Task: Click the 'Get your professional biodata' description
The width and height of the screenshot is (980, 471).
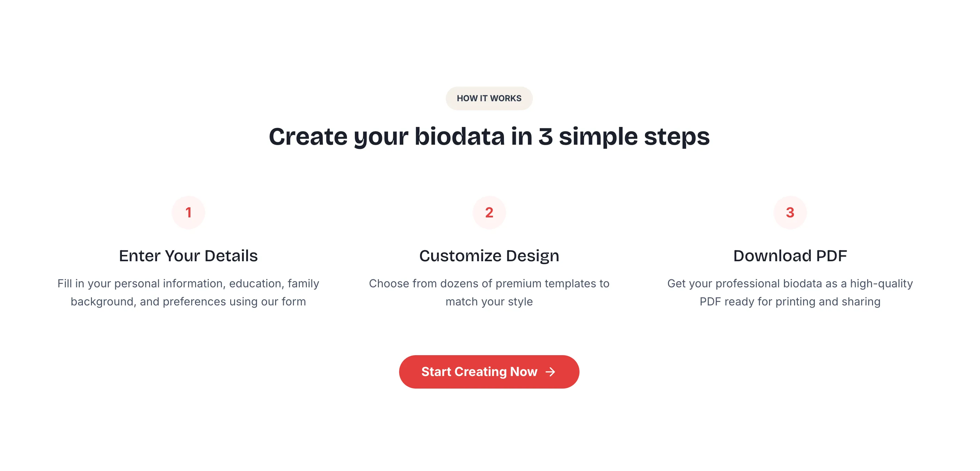Action: point(790,292)
